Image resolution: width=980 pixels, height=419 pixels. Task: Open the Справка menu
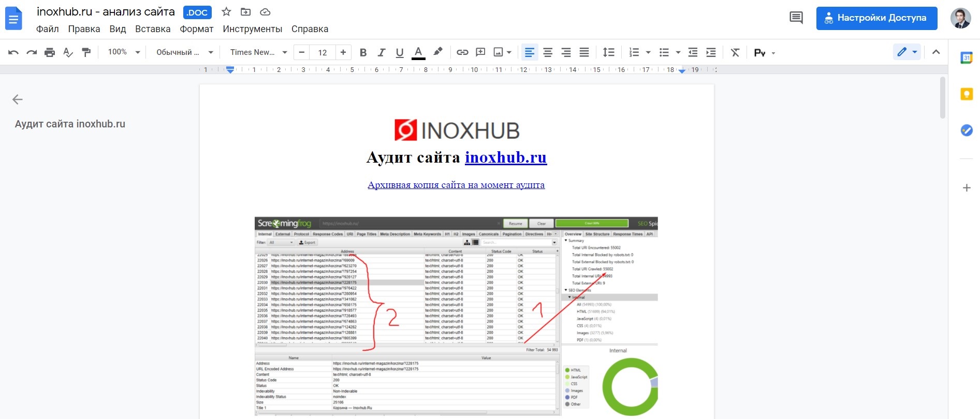310,29
